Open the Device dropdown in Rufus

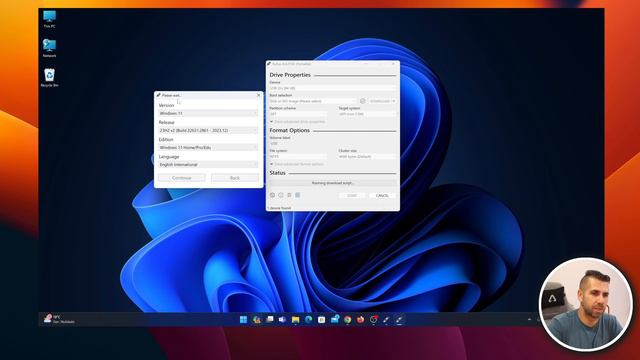tap(332, 88)
